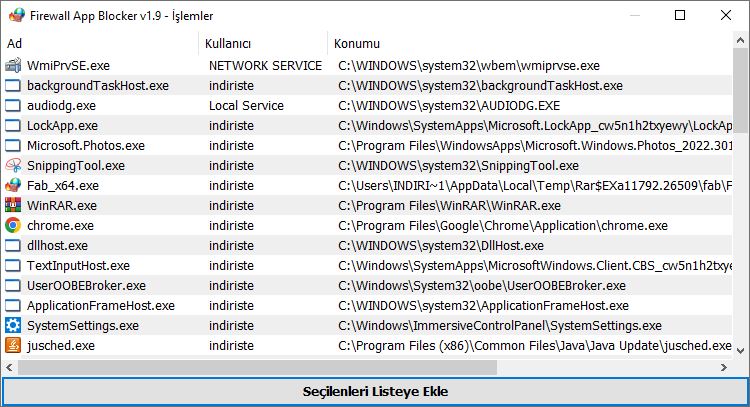
Task: Select the SystemSettings.exe gear icon
Action: (x=13, y=325)
